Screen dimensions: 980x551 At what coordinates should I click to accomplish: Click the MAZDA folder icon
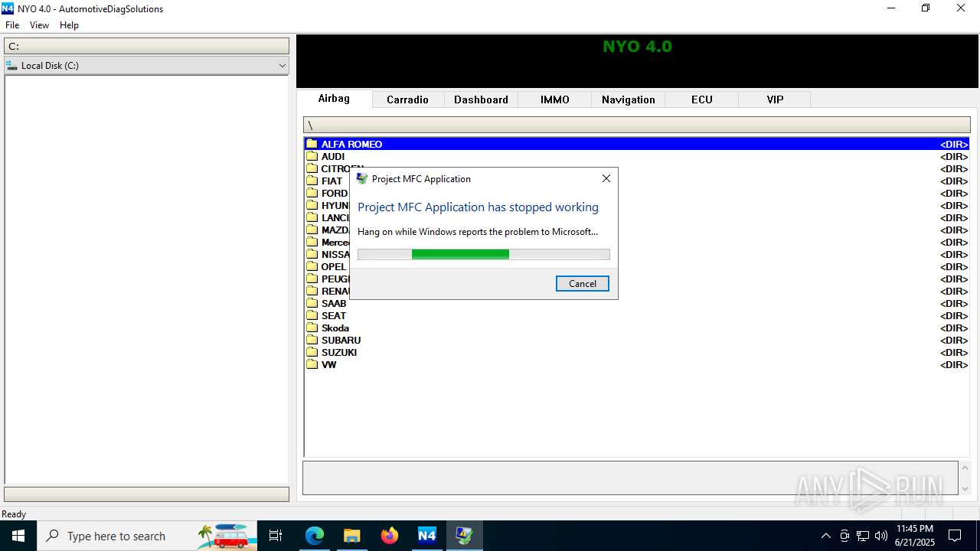coord(312,230)
